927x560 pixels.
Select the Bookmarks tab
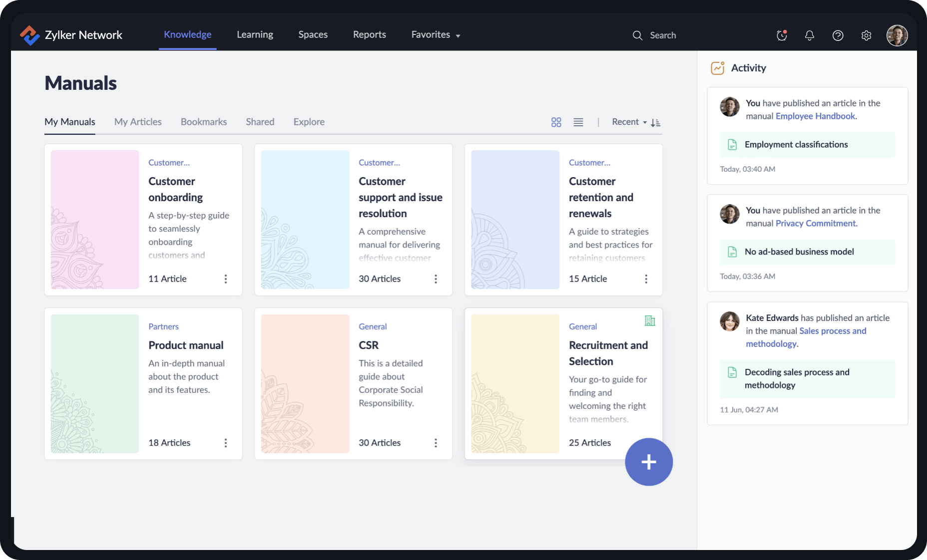pos(204,122)
